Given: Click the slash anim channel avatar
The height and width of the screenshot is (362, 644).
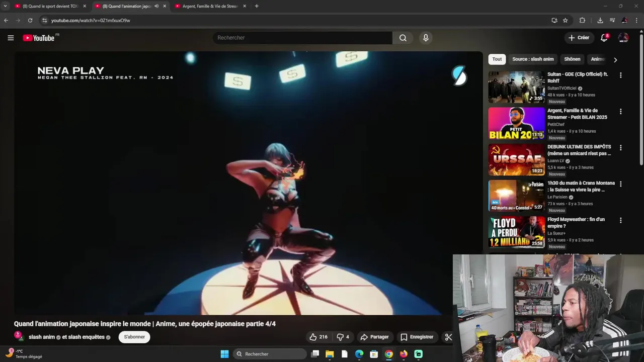Looking at the screenshot, I should click(19, 336).
